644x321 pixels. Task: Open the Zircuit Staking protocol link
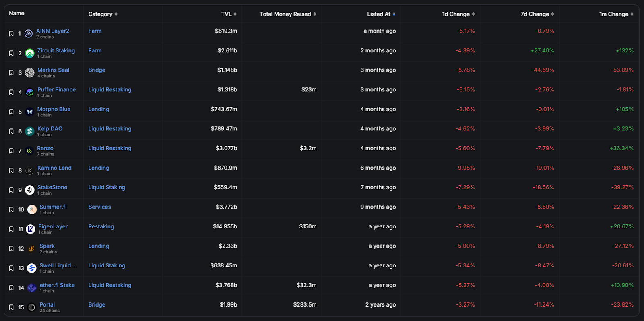pyautogui.click(x=56, y=50)
